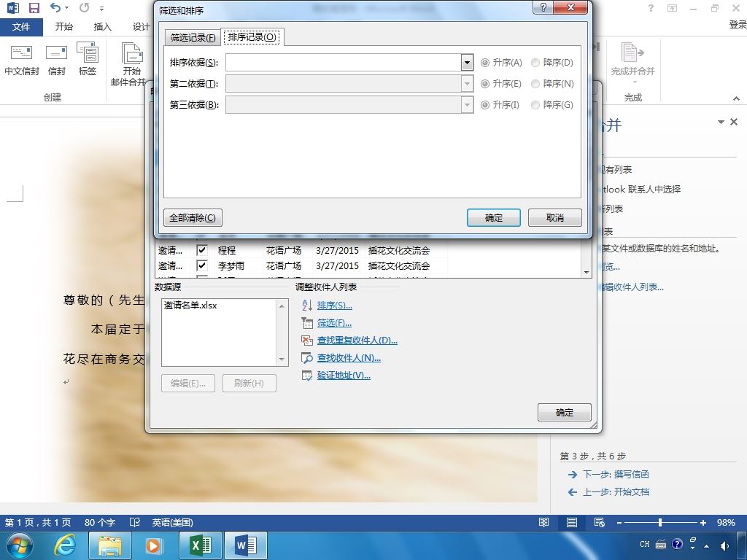Click 确定 in recipients dialog
747x560 pixels.
[565, 413]
